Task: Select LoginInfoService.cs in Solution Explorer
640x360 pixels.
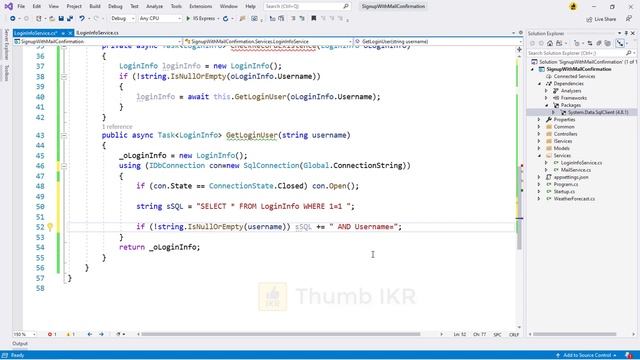Action: coord(581,163)
